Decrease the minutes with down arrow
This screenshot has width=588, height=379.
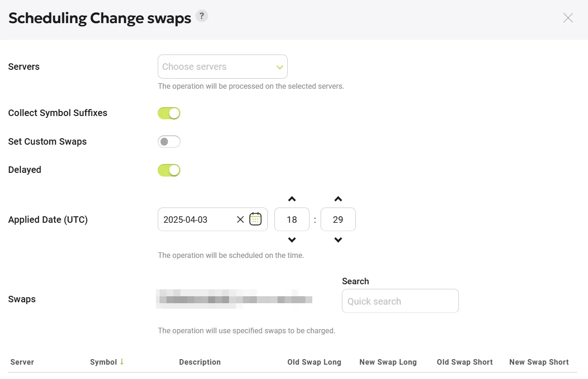click(338, 240)
